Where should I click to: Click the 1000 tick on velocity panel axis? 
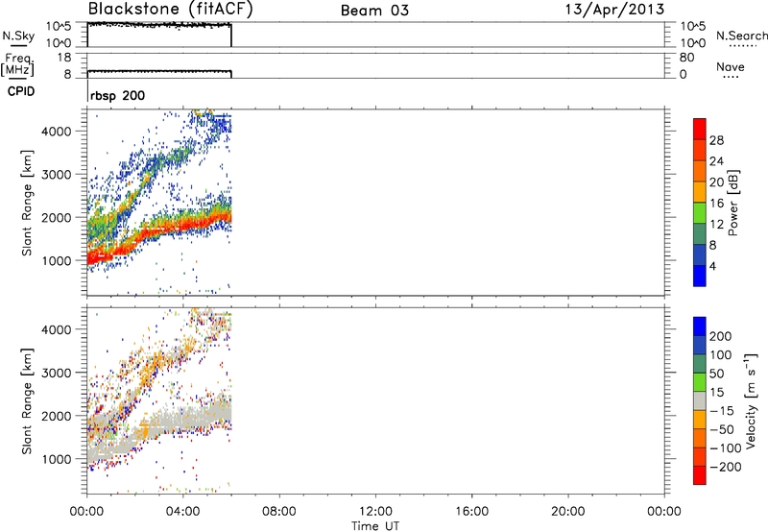57,459
